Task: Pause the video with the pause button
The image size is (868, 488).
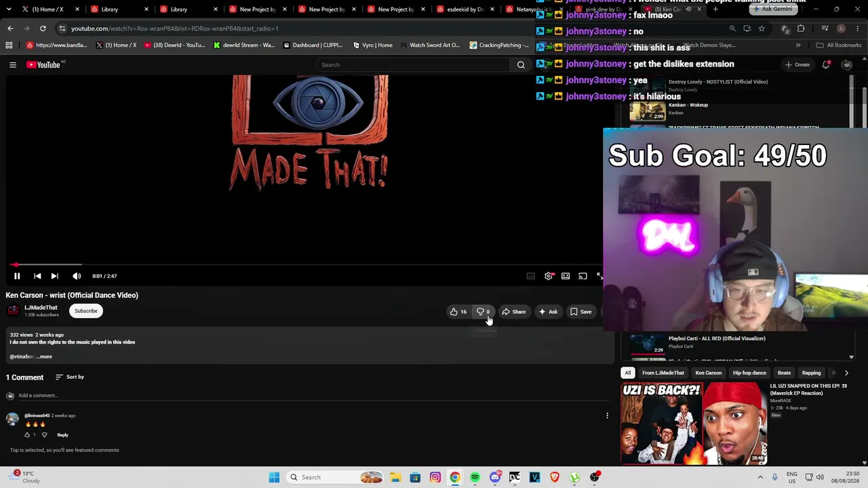Action: [17, 276]
